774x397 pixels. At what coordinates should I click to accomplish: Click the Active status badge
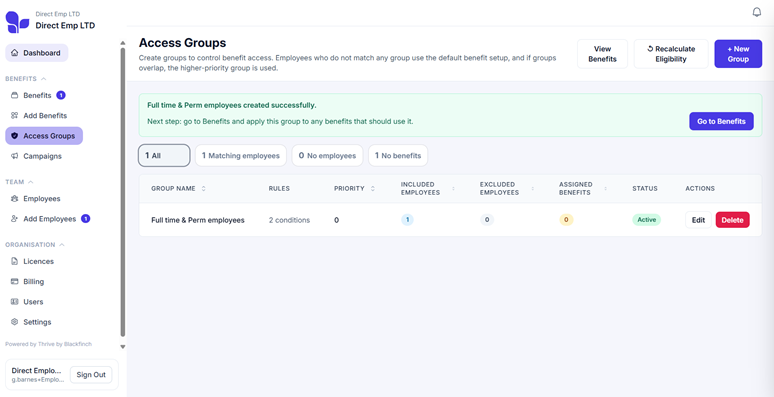646,220
